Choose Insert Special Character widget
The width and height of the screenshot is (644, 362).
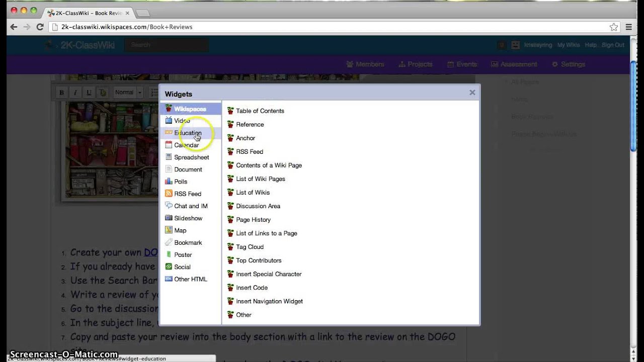[269, 274]
